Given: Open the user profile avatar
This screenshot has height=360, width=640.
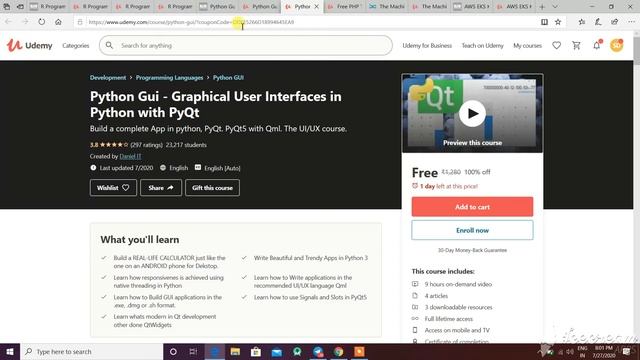Looking at the screenshot, I should [616, 45].
